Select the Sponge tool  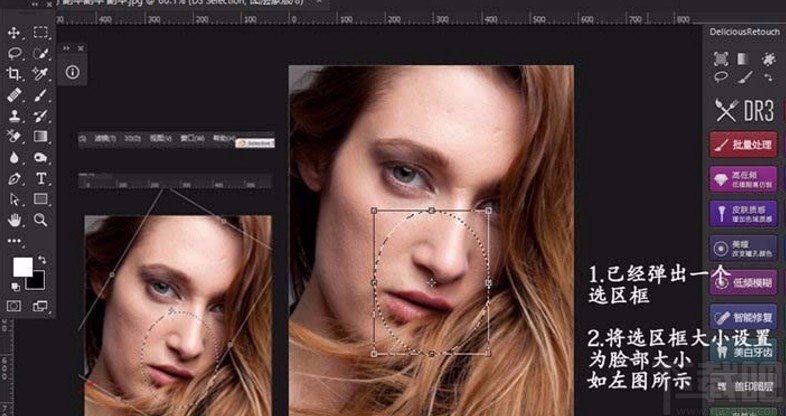41,157
